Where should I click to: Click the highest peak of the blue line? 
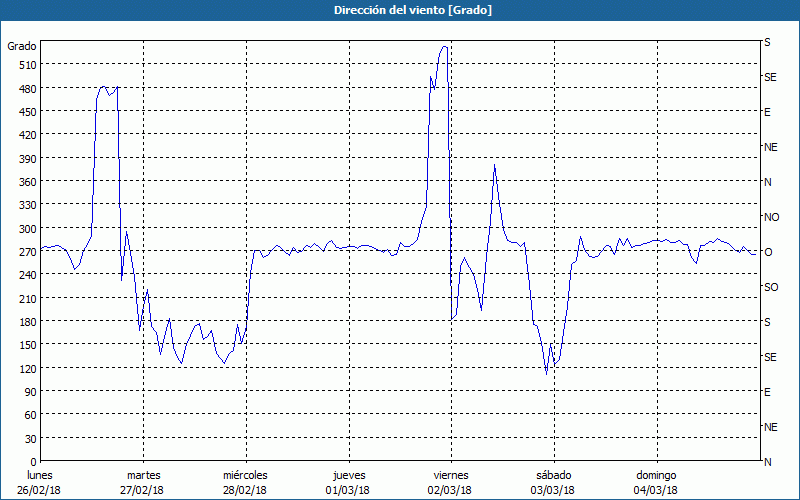[x=443, y=47]
